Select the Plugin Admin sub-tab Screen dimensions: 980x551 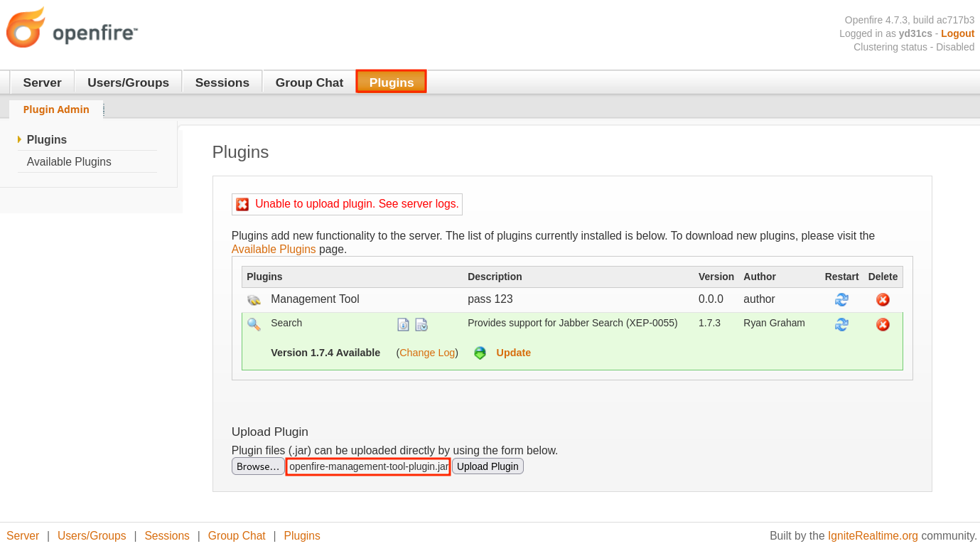tap(56, 109)
